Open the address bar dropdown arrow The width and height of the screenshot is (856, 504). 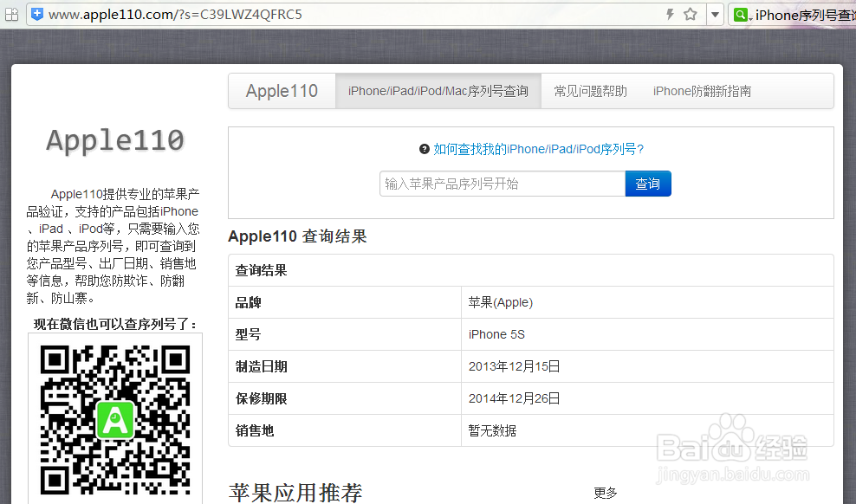715,15
